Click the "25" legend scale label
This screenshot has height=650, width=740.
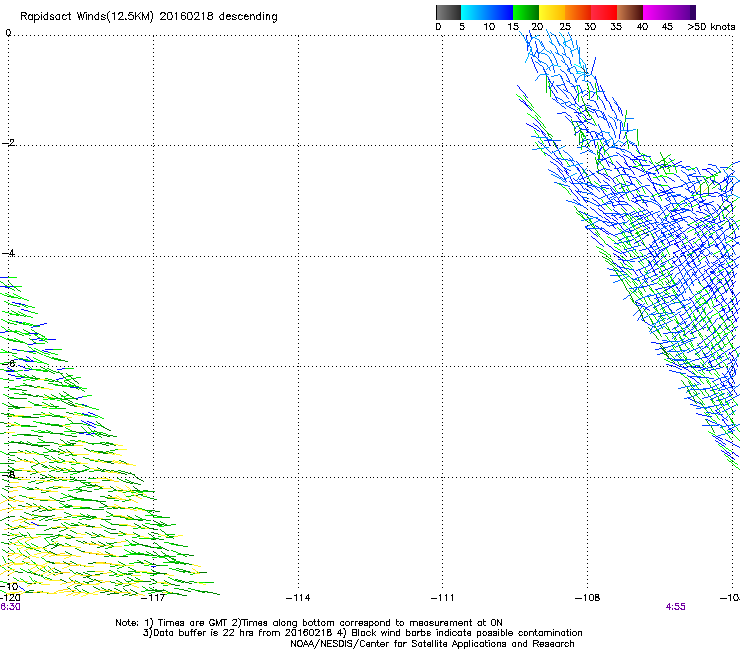click(x=565, y=27)
